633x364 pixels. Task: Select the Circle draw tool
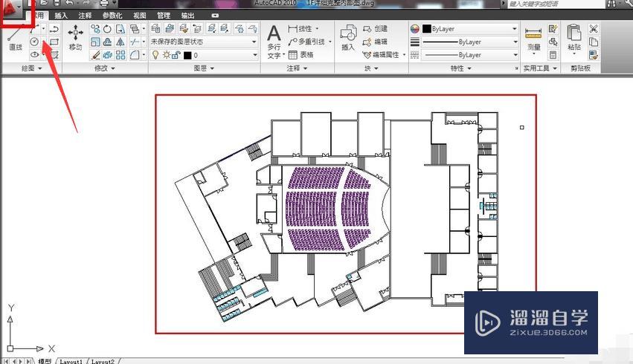pos(34,42)
